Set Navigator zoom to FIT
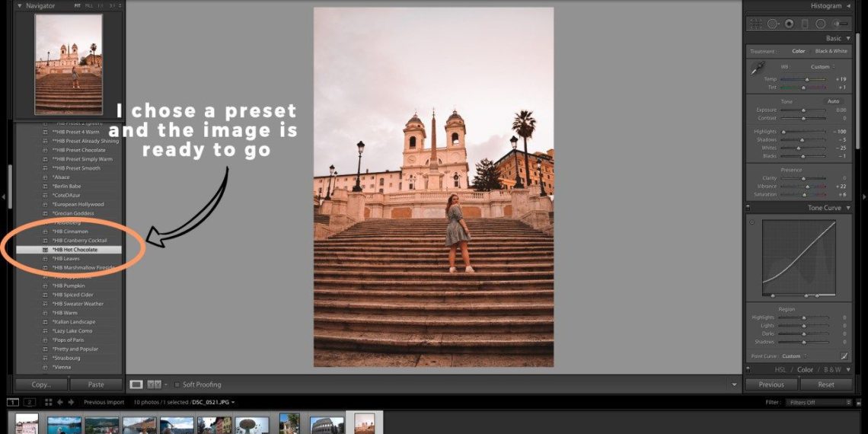The image size is (868, 434). click(78, 5)
